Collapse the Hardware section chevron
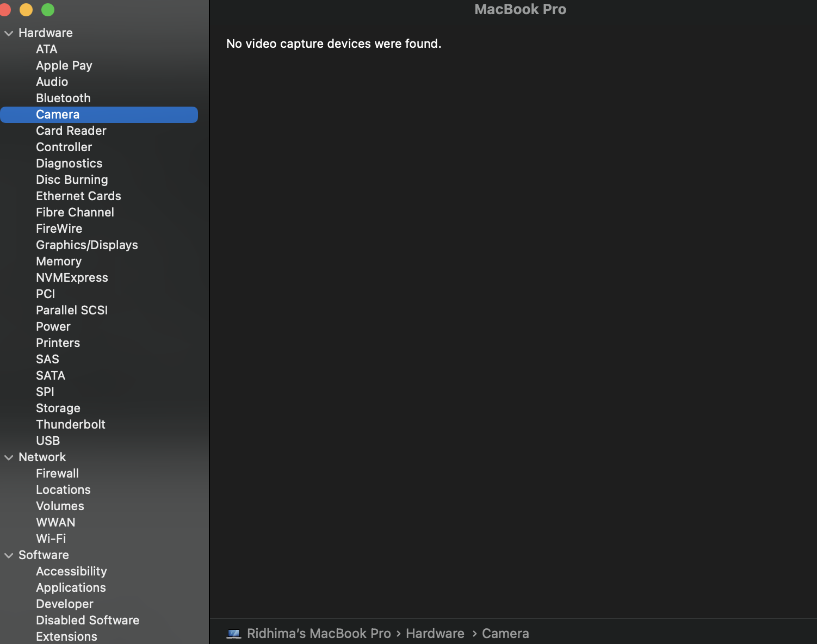817x644 pixels. tap(9, 33)
